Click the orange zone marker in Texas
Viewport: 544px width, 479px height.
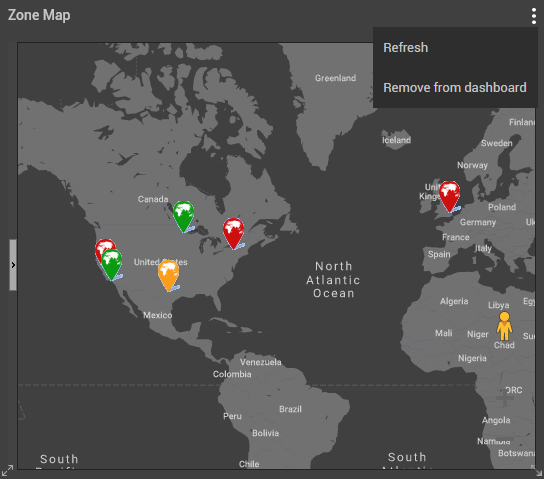[x=169, y=276]
